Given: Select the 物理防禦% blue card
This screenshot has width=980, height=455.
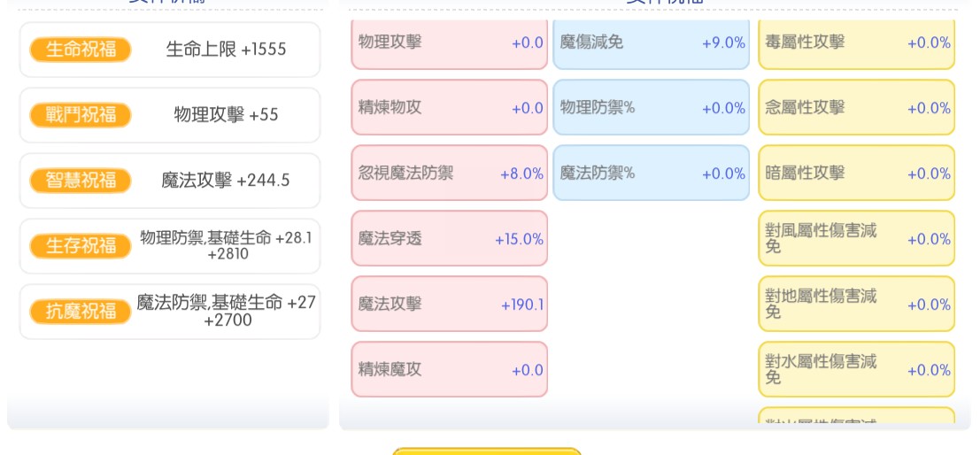Looking at the screenshot, I should pos(652,107).
